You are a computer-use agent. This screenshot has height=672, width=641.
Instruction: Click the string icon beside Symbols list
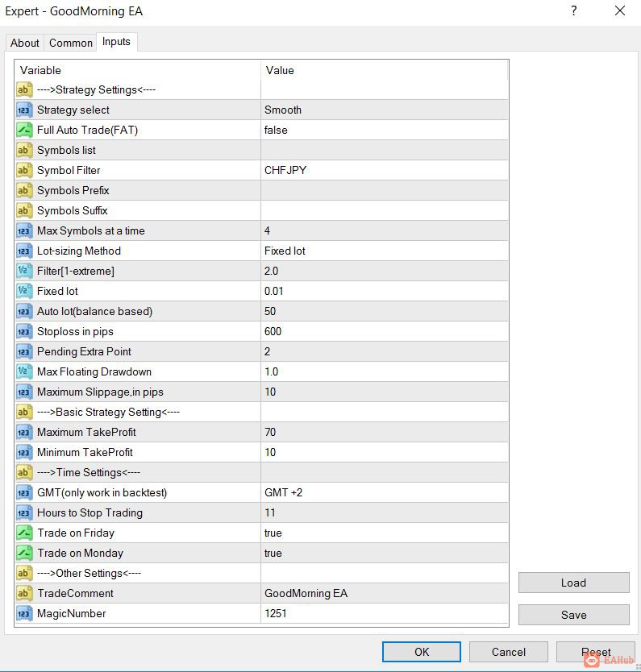point(24,150)
